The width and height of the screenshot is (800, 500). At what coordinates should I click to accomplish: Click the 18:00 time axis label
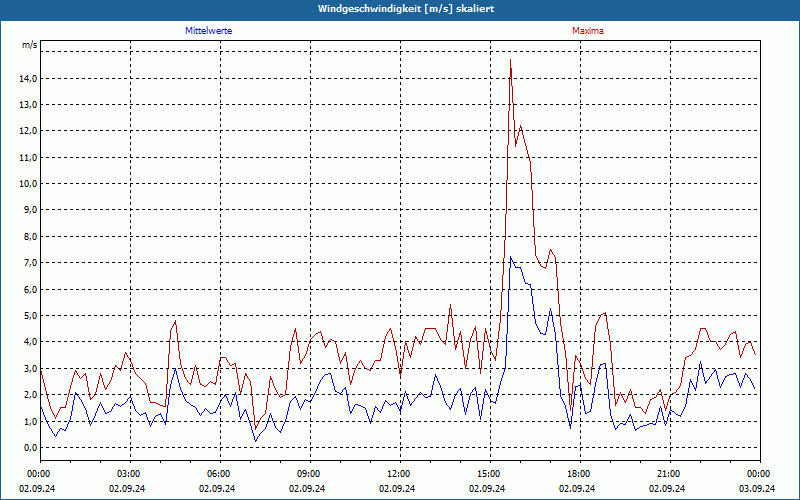580,474
